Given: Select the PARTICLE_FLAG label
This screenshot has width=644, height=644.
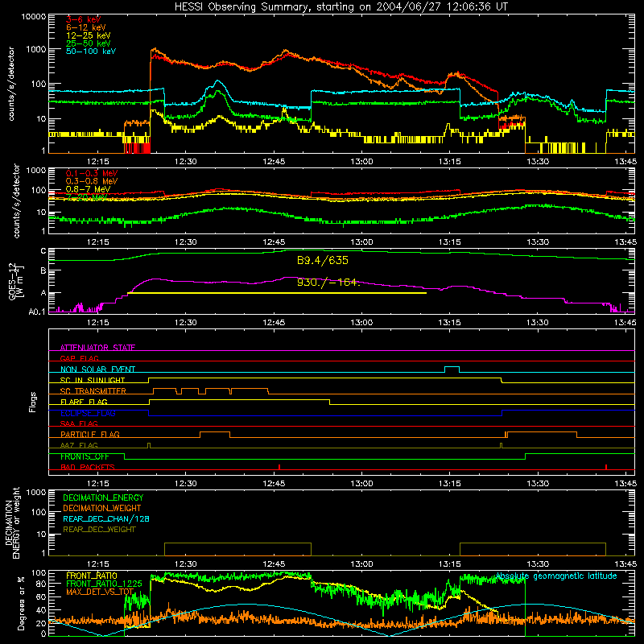Looking at the screenshot, I should [x=90, y=434].
